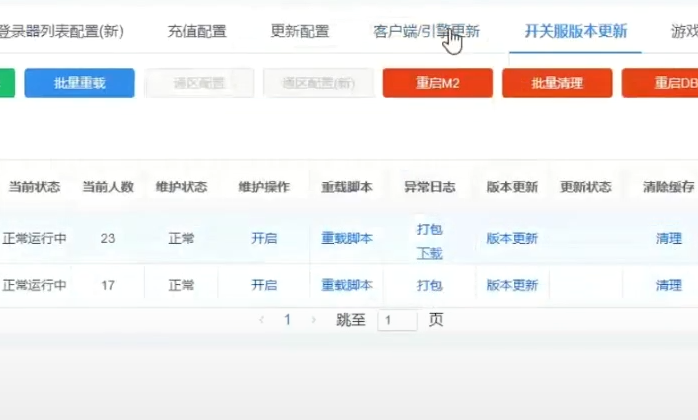This screenshot has height=420, width=698.
Task: Click 开启 for the server with 17 players
Action: pyautogui.click(x=264, y=285)
